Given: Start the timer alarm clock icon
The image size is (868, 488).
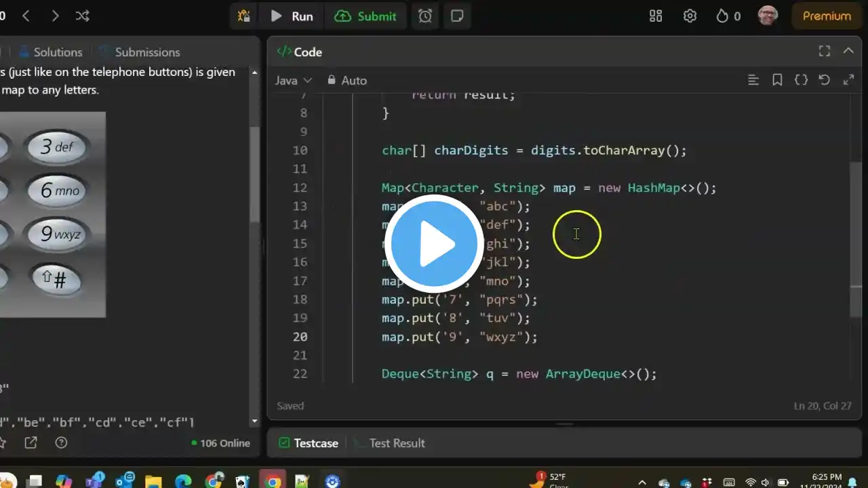Looking at the screenshot, I should tap(425, 16).
